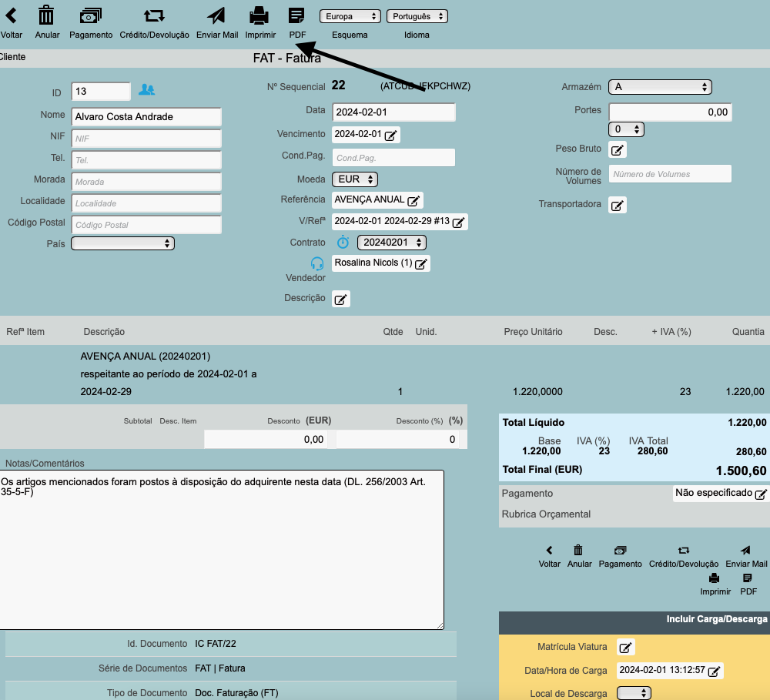770x700 pixels.
Task: Edit the Transportadora pencil icon
Action: click(618, 205)
